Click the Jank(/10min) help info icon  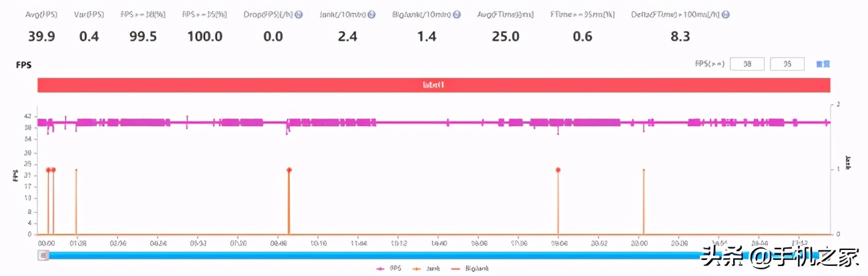point(372,15)
